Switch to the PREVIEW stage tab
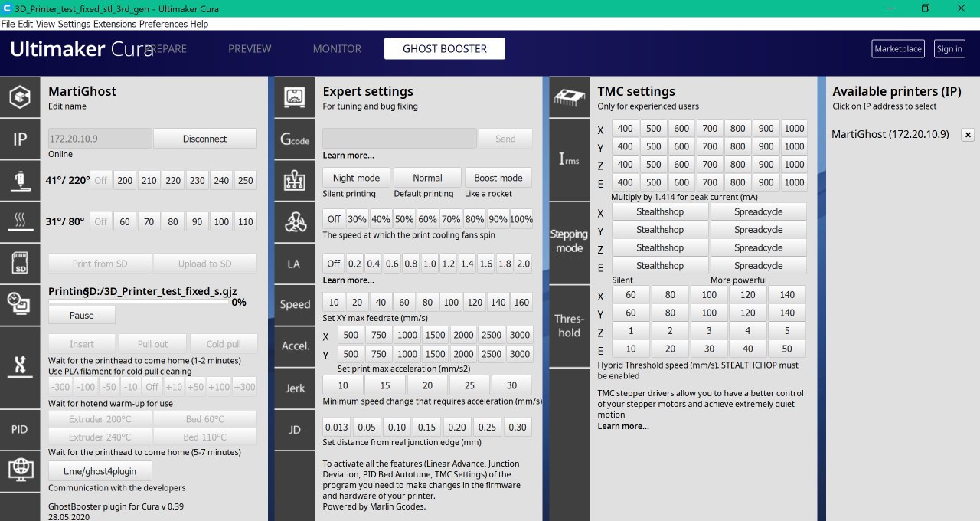Viewport: 980px width, 521px height. tap(250, 48)
